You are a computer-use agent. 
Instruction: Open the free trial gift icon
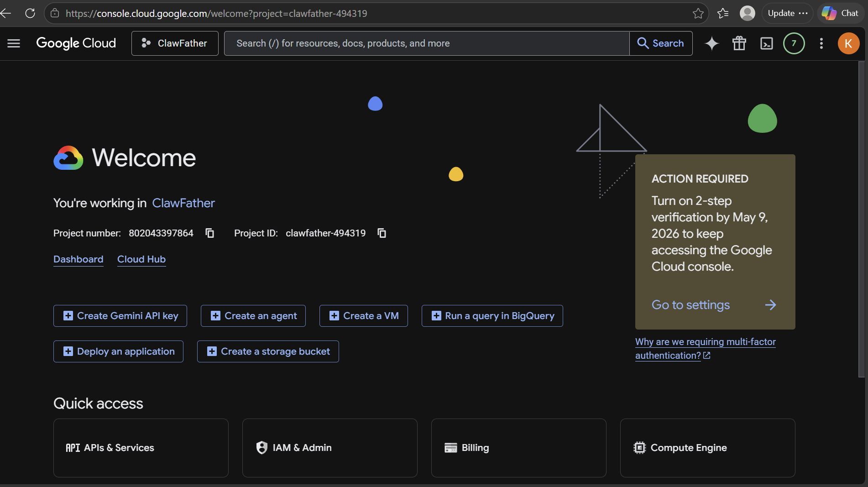click(739, 43)
